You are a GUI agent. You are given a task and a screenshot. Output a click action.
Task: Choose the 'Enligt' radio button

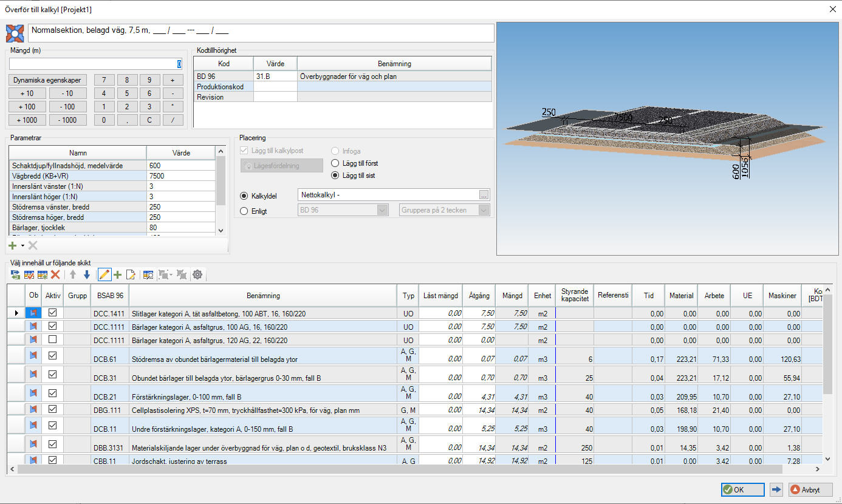tap(245, 211)
